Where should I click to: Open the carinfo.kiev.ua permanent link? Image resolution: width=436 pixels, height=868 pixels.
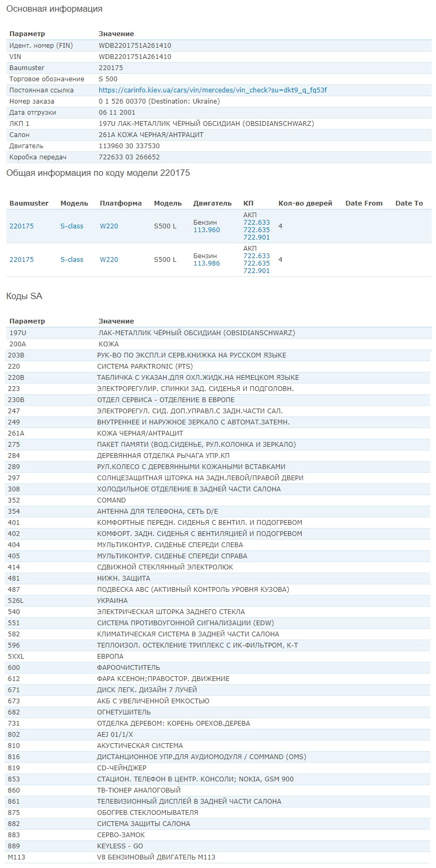click(x=213, y=90)
